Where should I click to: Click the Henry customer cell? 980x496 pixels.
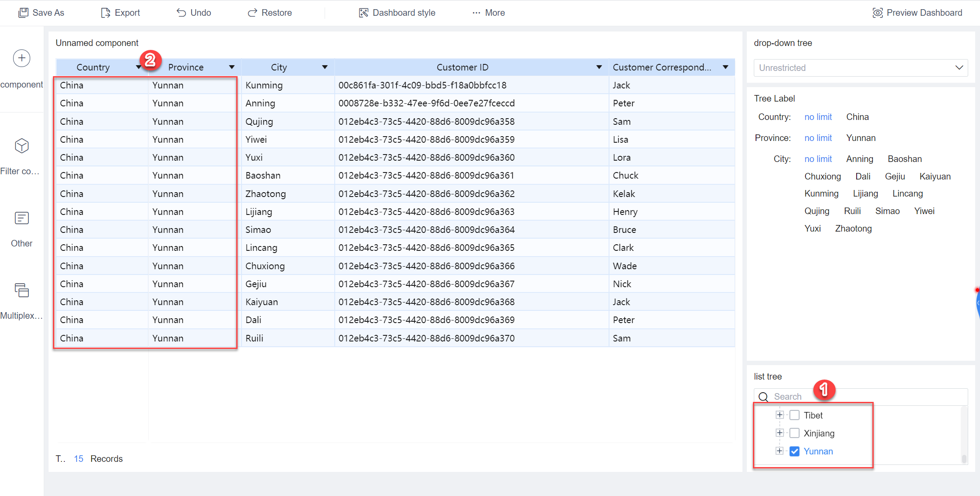[671, 212]
